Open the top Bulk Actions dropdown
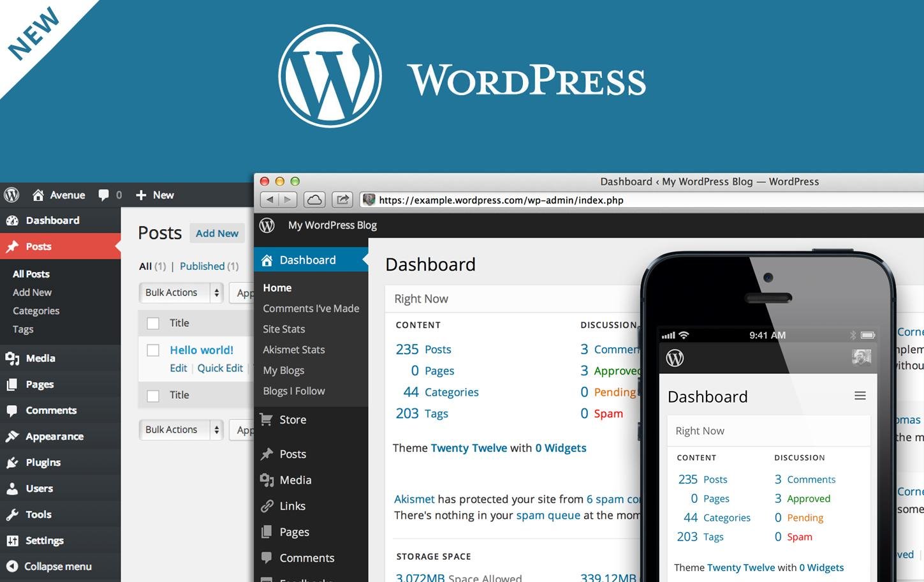The width and height of the screenshot is (924, 582). (x=181, y=292)
